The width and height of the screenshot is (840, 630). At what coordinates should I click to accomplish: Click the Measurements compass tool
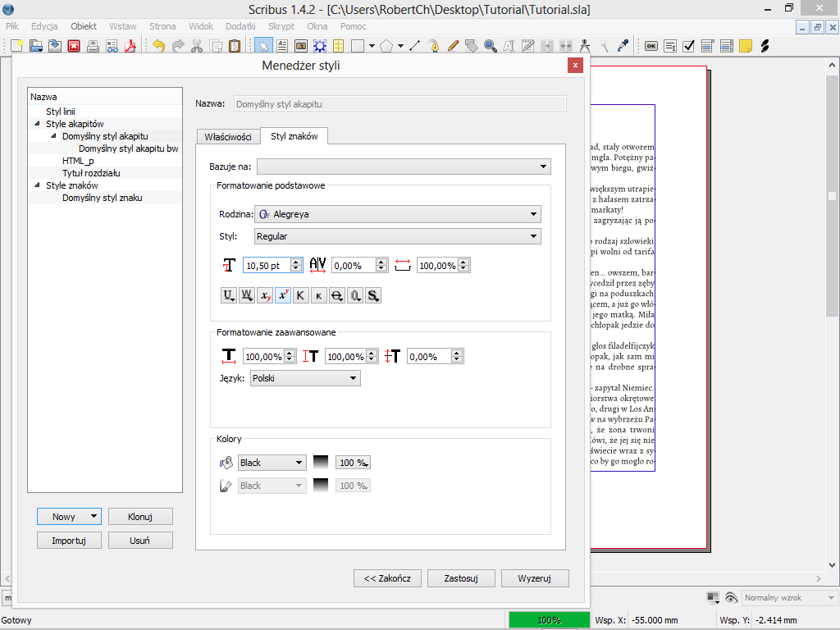(585, 46)
